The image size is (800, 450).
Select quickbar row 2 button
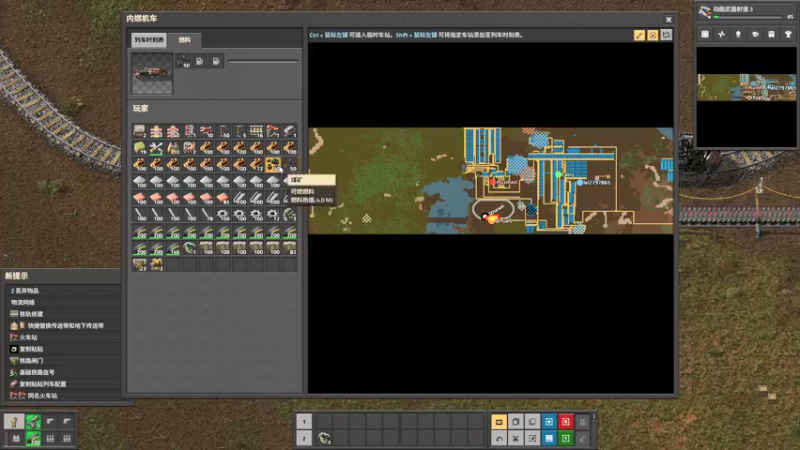click(304, 438)
